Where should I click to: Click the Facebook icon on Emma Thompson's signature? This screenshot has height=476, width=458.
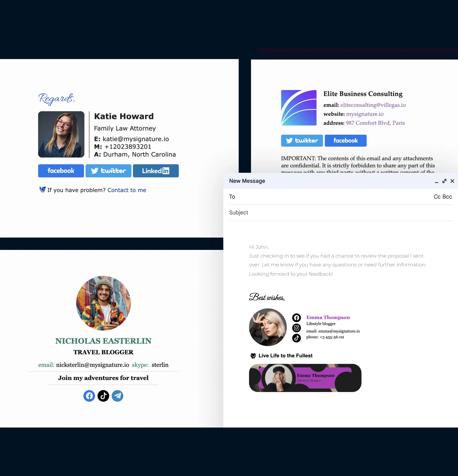coord(296,317)
